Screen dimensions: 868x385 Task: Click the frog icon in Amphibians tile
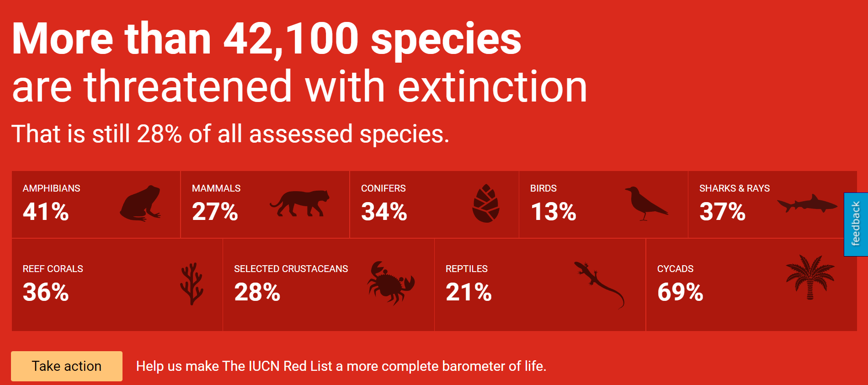point(140,203)
